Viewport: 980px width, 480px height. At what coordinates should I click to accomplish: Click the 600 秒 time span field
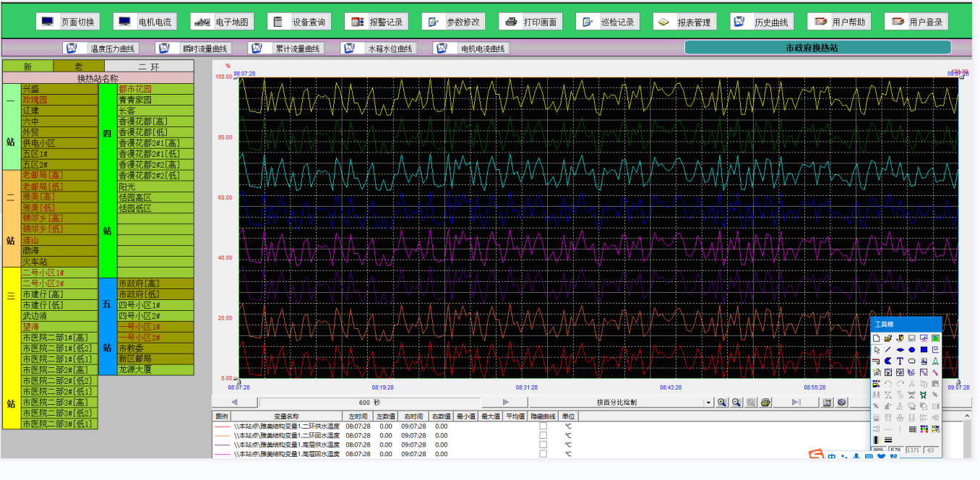tap(369, 403)
